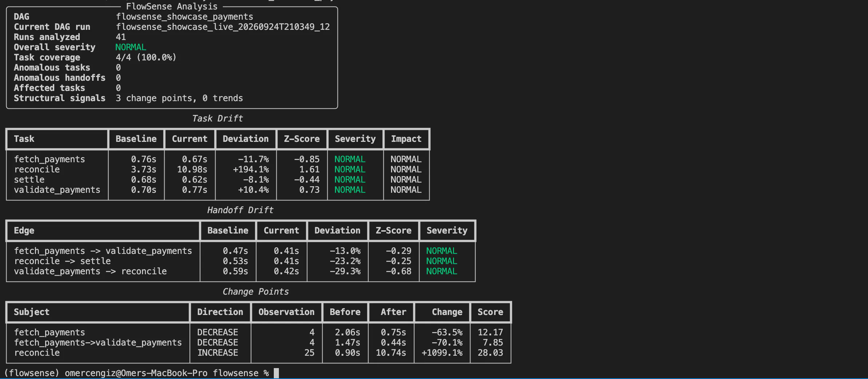Click reconcile's deviation +194.1%
Screen dimensions: 868x379
(x=251, y=169)
